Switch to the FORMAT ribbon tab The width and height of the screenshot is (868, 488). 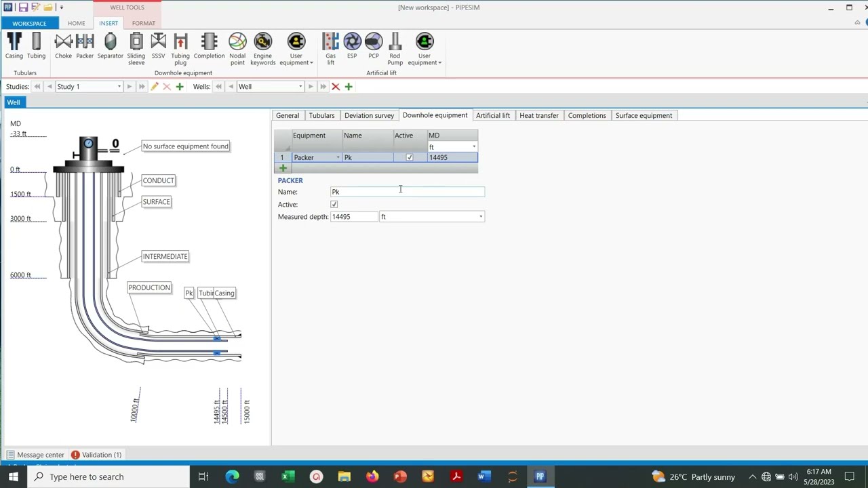(x=144, y=23)
